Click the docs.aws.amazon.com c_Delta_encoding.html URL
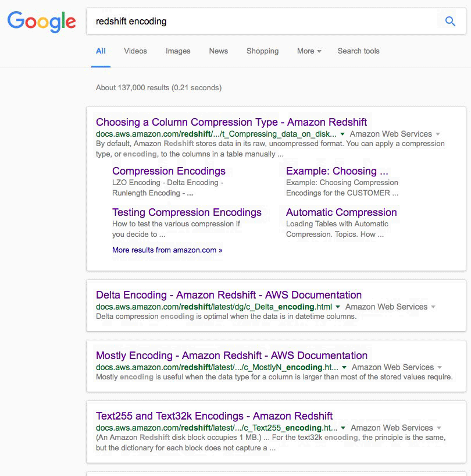The image size is (471, 476). coord(214,307)
